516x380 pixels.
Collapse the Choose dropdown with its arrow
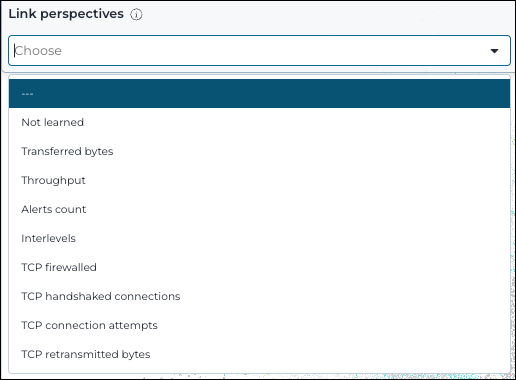494,51
